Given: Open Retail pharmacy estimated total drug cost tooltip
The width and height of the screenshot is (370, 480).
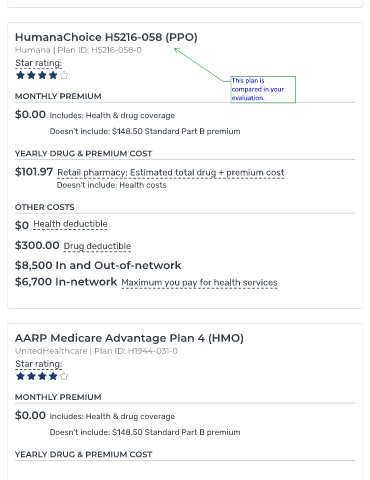Looking at the screenshot, I should (171, 173).
